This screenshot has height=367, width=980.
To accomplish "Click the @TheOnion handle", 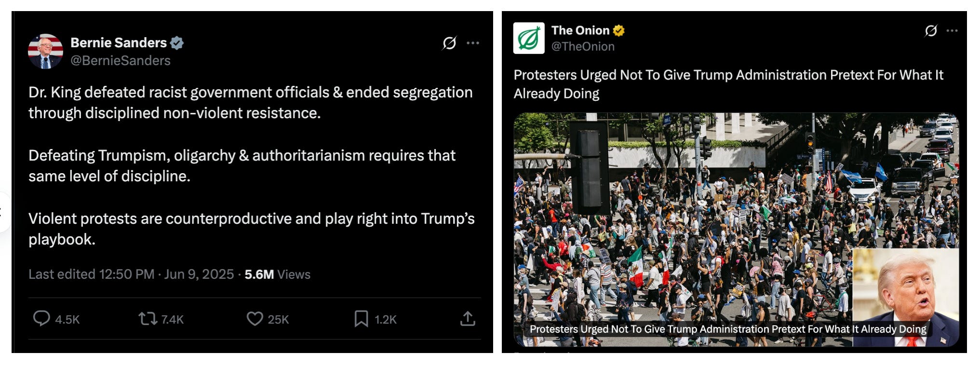I will (583, 47).
